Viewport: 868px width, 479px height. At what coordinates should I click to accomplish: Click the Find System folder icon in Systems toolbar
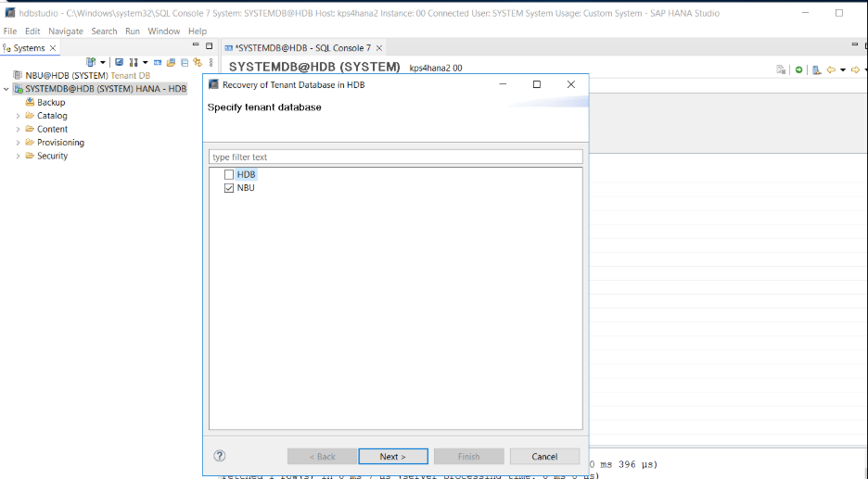pyautogui.click(x=171, y=62)
